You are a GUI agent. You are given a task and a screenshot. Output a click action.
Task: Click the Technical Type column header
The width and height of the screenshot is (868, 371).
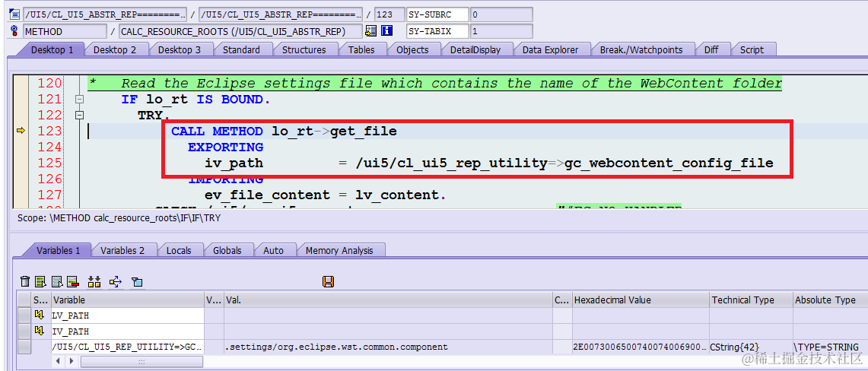[x=751, y=300]
